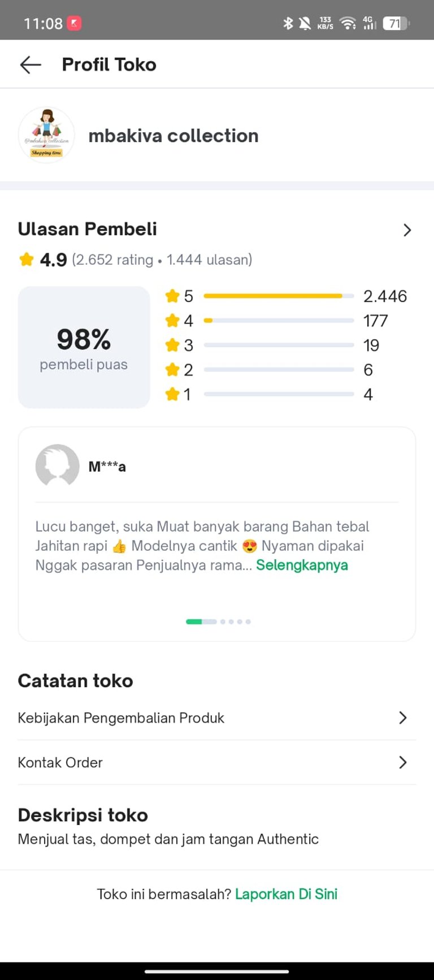The width and height of the screenshot is (434, 980).
Task: Tap the 3-star rating row star icon
Action: [172, 345]
